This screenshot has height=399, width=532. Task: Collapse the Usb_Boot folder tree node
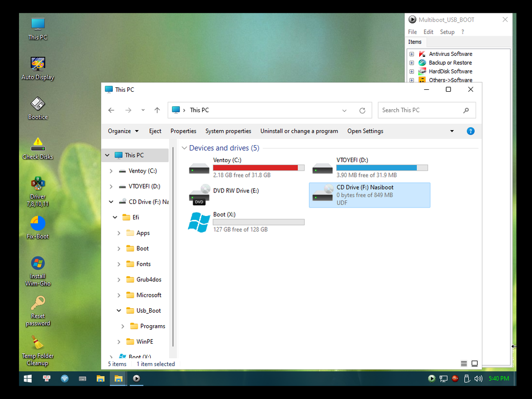point(119,311)
